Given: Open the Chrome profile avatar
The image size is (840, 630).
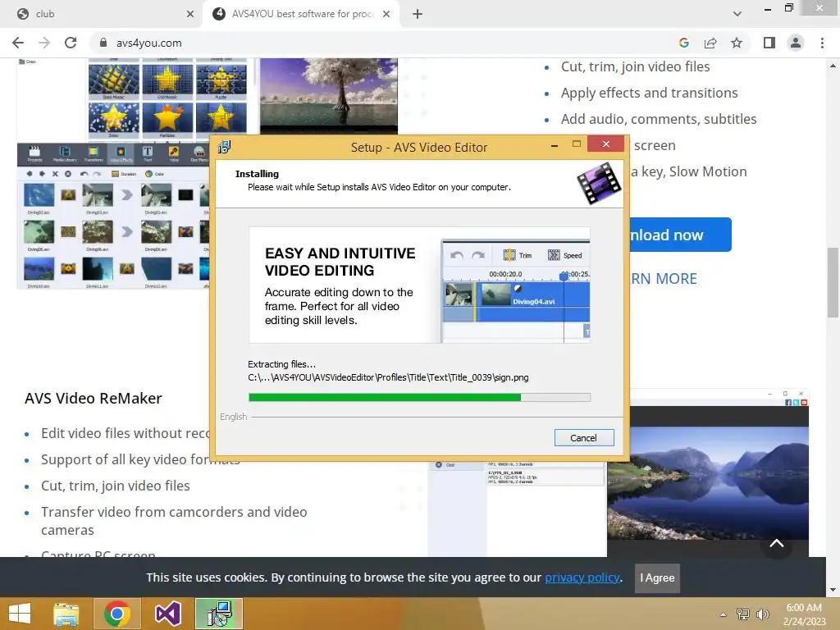Looking at the screenshot, I should (x=796, y=43).
